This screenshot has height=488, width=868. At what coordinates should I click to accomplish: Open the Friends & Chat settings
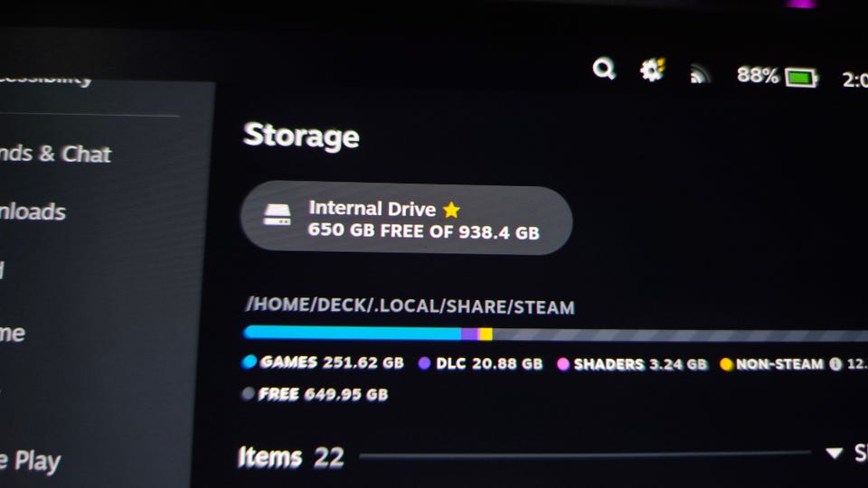click(x=55, y=154)
